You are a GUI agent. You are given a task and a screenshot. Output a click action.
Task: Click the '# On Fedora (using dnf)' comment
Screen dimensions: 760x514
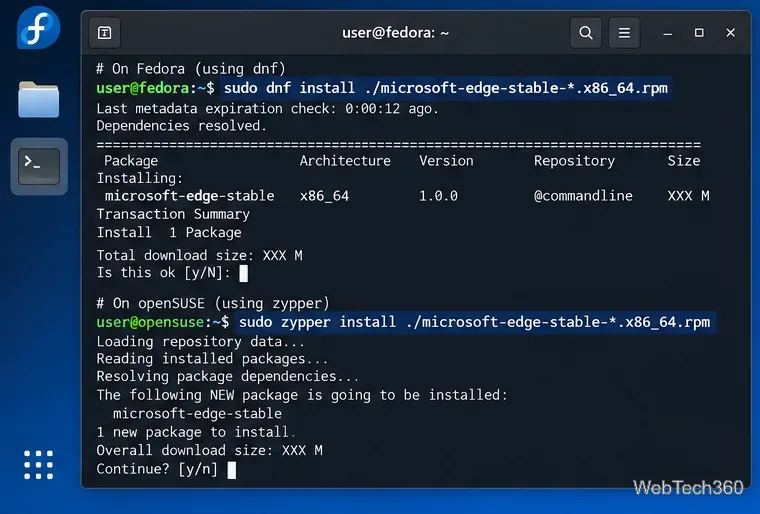click(x=191, y=69)
